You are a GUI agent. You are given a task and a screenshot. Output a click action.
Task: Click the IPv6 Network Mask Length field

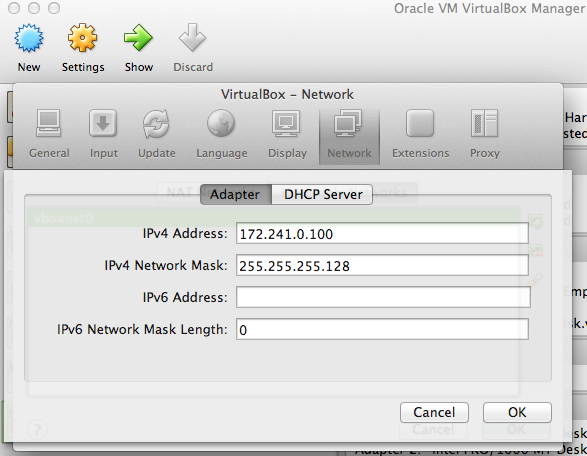point(382,329)
